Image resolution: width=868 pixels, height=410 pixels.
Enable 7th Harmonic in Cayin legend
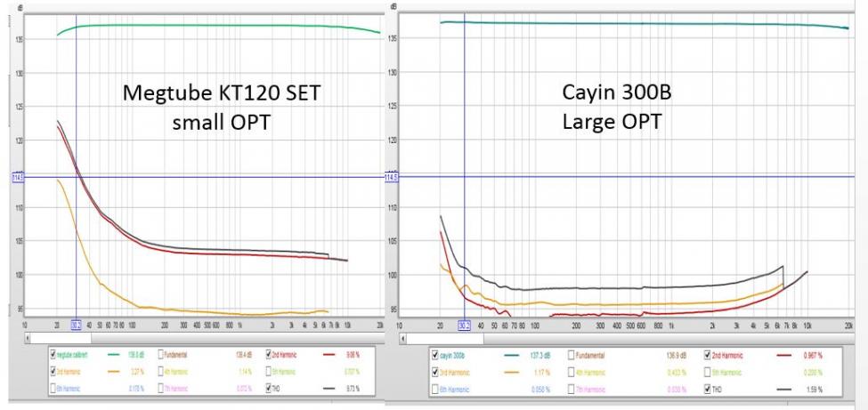(x=571, y=390)
